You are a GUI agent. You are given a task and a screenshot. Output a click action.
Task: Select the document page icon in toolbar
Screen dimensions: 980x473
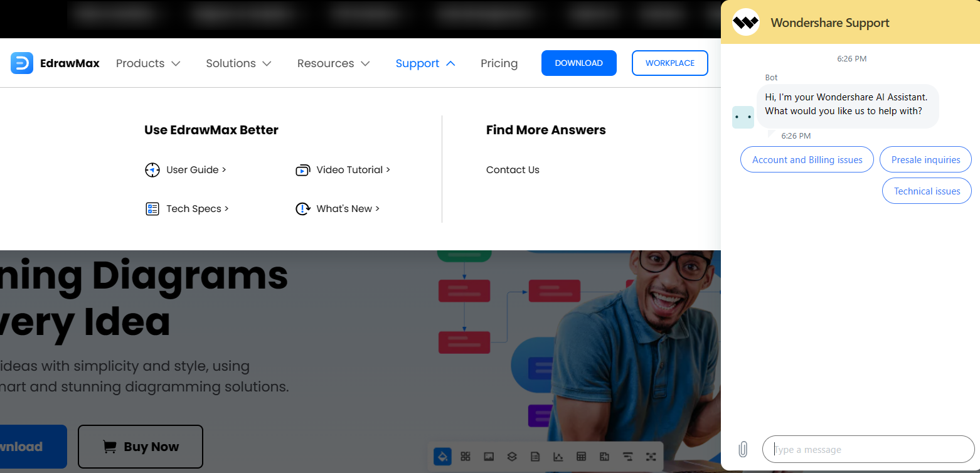pyautogui.click(x=535, y=456)
